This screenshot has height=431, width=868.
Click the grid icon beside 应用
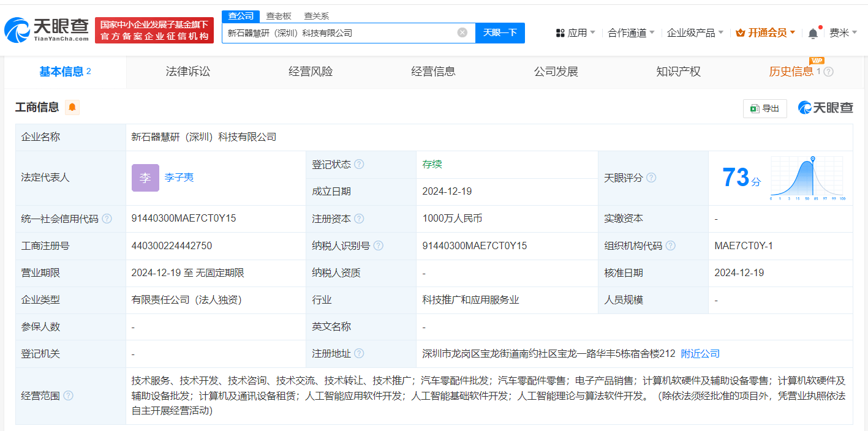pyautogui.click(x=560, y=33)
